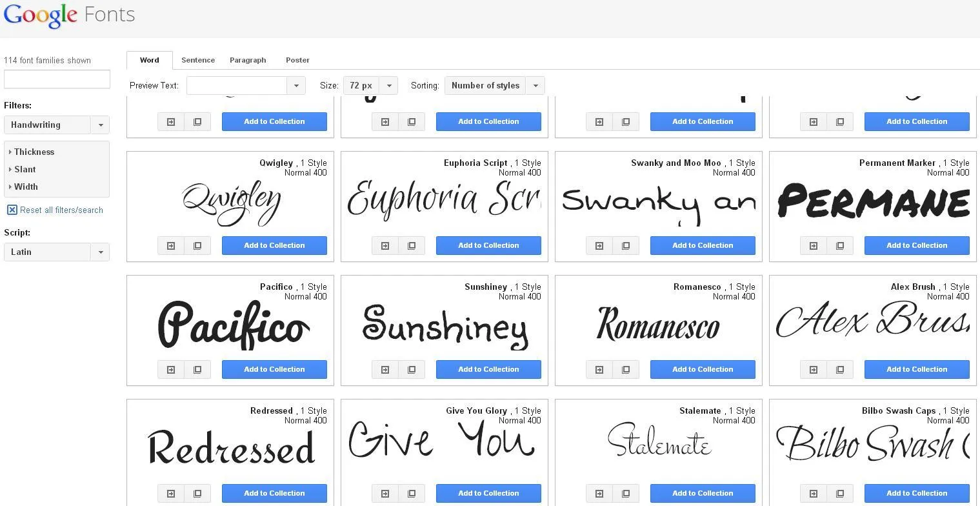Add Pacifico to Collection
Image resolution: width=980 pixels, height=506 pixels.
(x=274, y=369)
